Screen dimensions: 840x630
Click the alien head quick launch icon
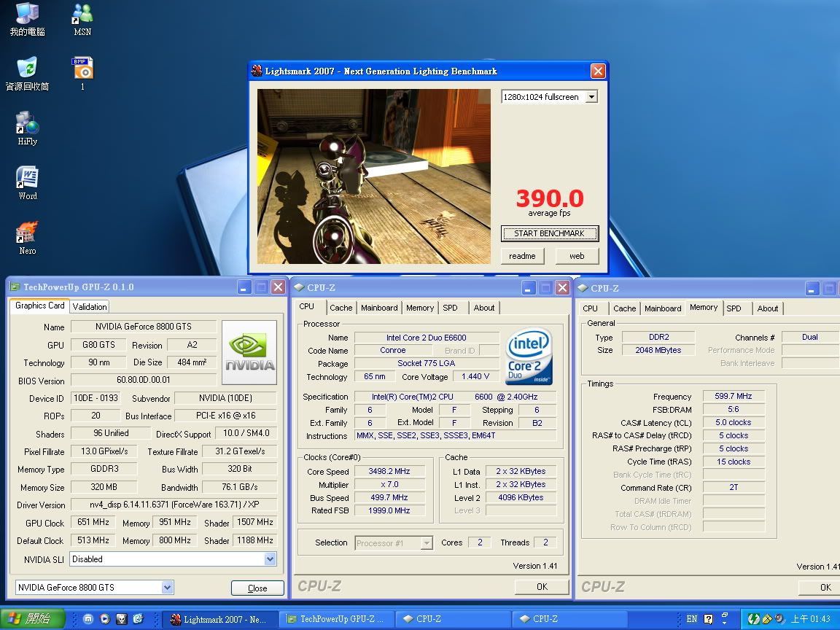[122, 619]
